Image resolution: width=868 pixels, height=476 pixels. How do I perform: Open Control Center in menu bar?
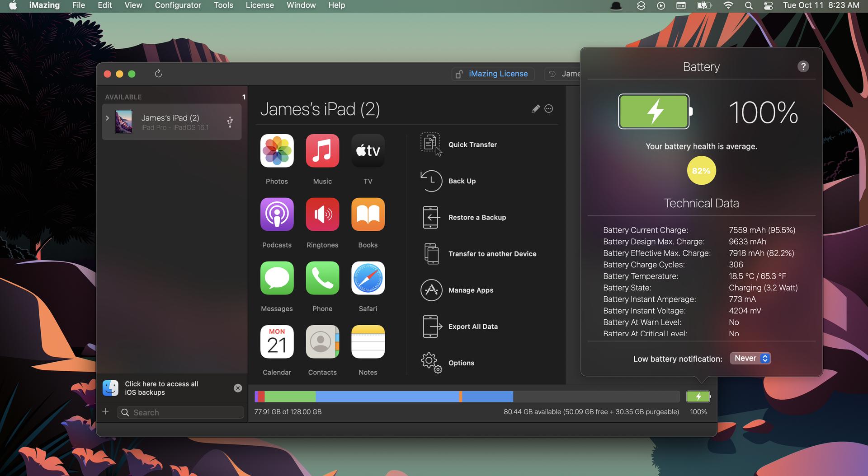tap(769, 5)
